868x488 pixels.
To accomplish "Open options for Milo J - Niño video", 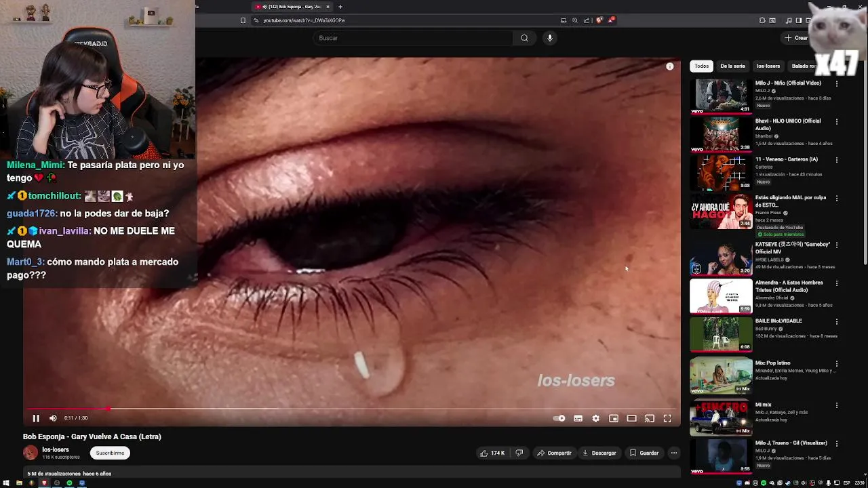I will coord(837,84).
